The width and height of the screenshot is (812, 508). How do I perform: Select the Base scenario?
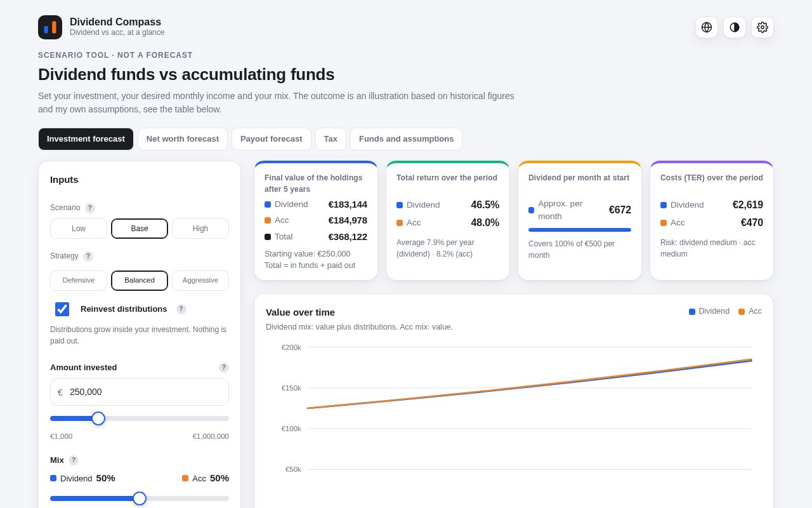tap(140, 229)
